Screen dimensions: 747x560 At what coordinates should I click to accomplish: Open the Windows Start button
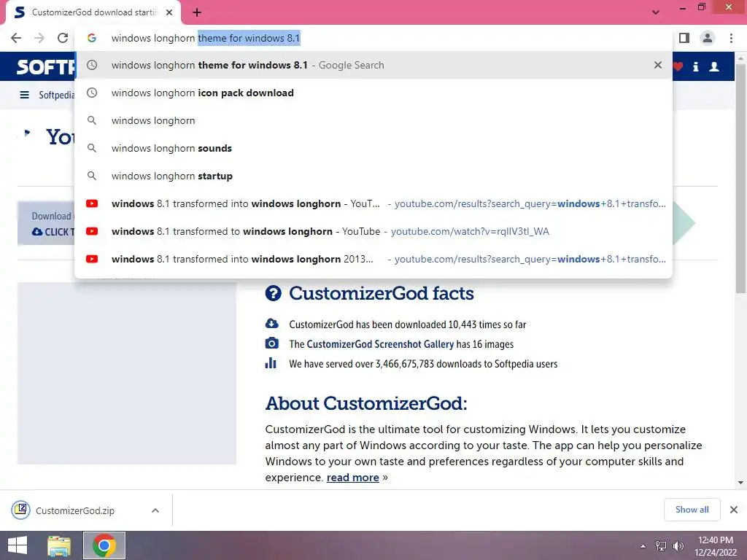tap(18, 545)
